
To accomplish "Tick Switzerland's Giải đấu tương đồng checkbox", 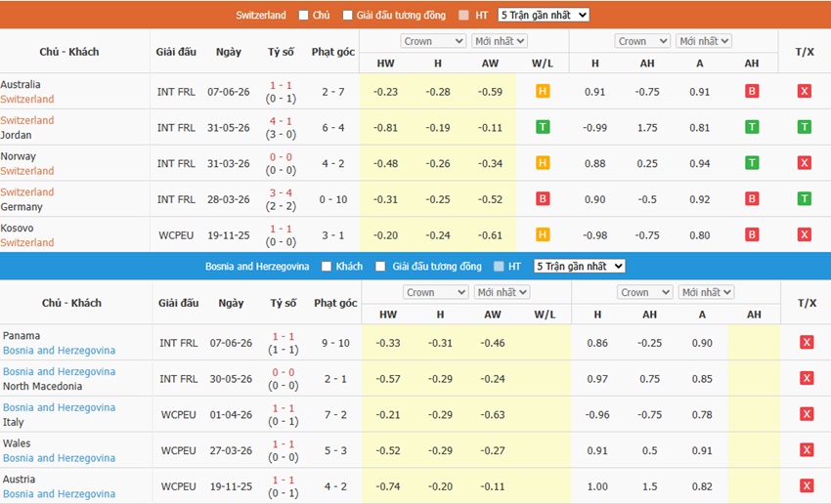I will pyautogui.click(x=347, y=15).
